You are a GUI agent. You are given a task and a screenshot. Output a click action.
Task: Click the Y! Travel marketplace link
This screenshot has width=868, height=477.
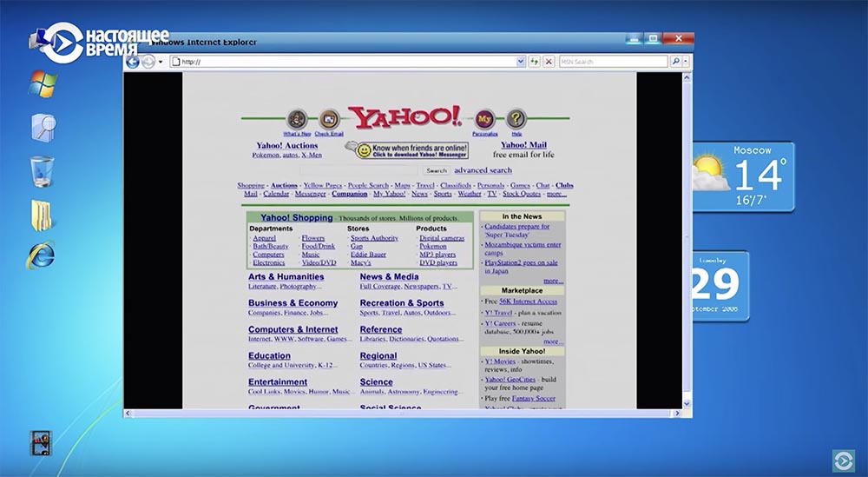(x=499, y=313)
